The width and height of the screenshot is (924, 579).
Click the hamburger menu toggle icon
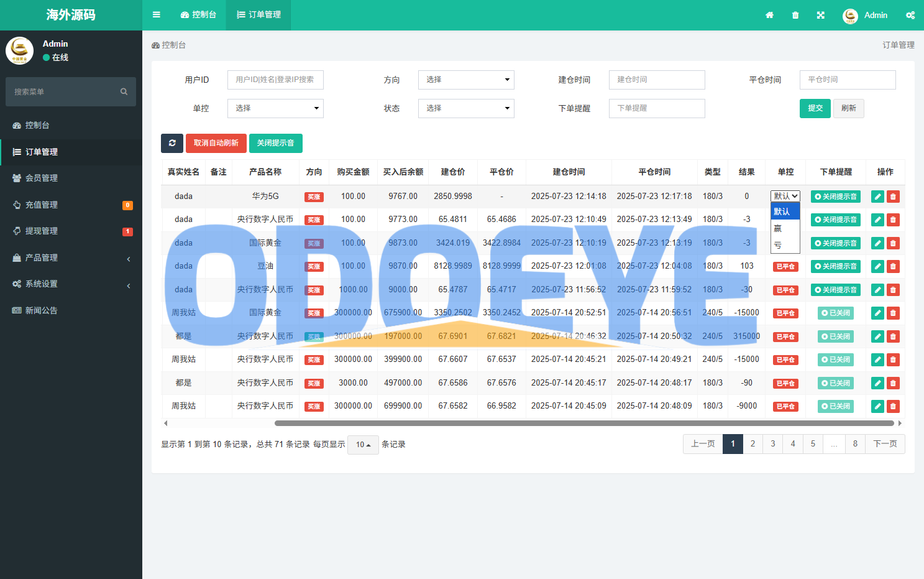click(x=157, y=15)
